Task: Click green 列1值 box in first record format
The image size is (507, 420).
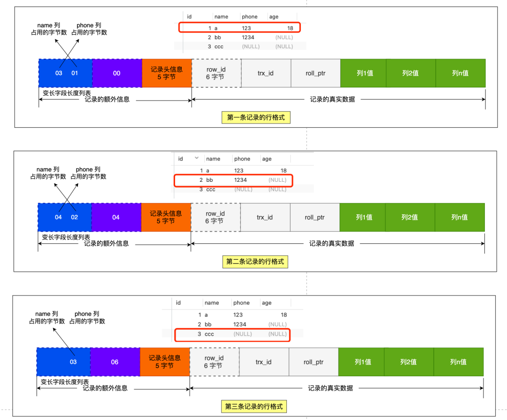Action: click(x=363, y=73)
